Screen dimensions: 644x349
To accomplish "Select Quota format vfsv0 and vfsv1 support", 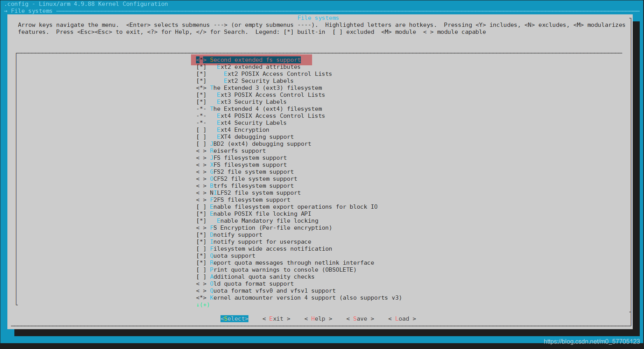I will coord(266,291).
